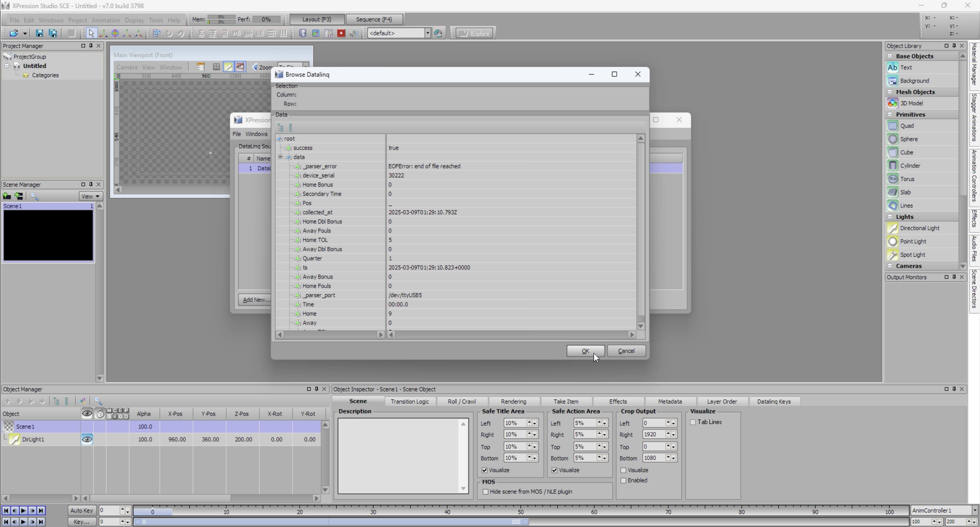Toggle the lock column header in Object Manager

100,414
